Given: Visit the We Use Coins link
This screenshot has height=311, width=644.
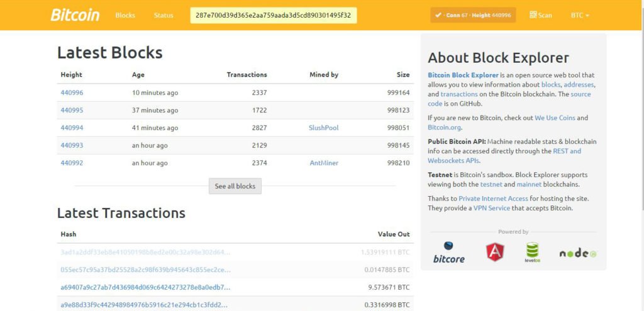Looking at the screenshot, I should (x=555, y=117).
